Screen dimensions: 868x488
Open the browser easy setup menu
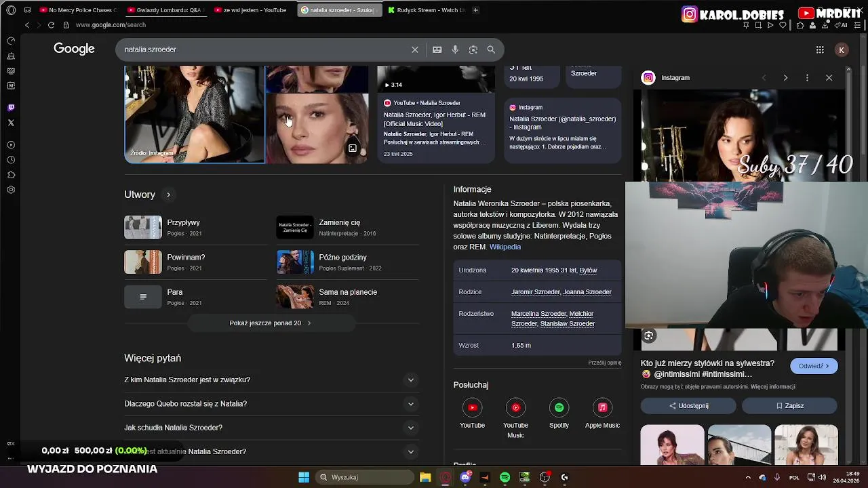tap(856, 25)
